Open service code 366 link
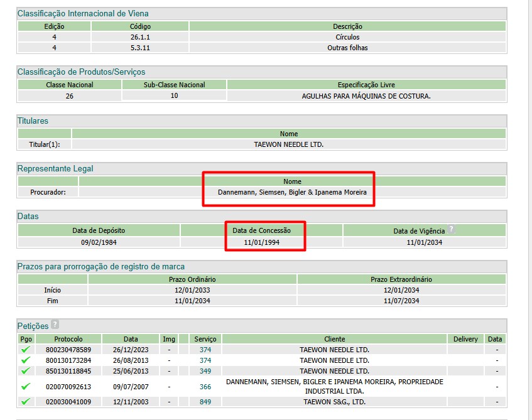Viewport: 532px width, 420px height. [205, 387]
